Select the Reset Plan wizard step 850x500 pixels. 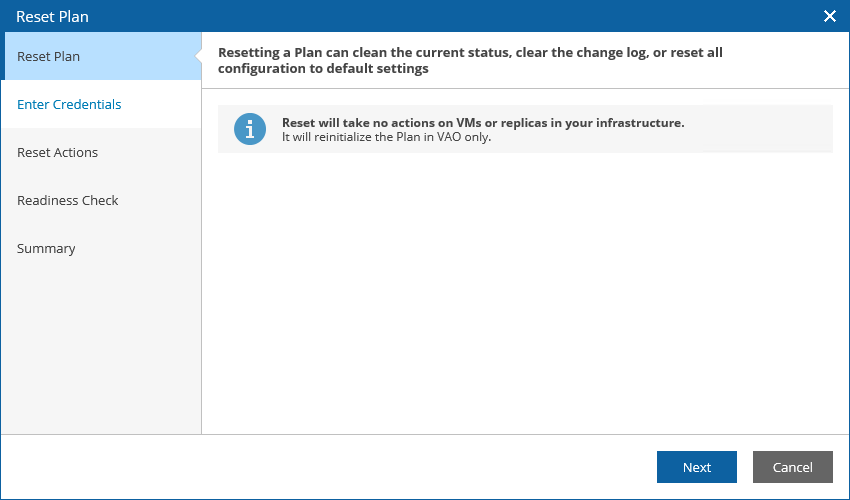49,56
